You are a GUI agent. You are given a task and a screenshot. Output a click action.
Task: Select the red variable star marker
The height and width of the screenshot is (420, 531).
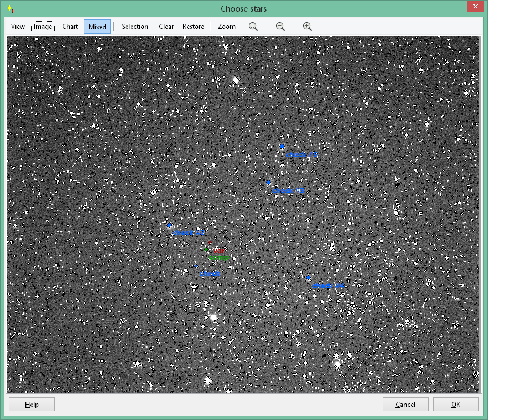pos(210,242)
